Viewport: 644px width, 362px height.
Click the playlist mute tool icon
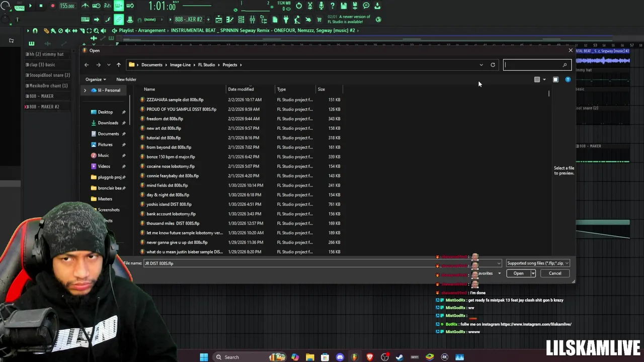coord(67,31)
